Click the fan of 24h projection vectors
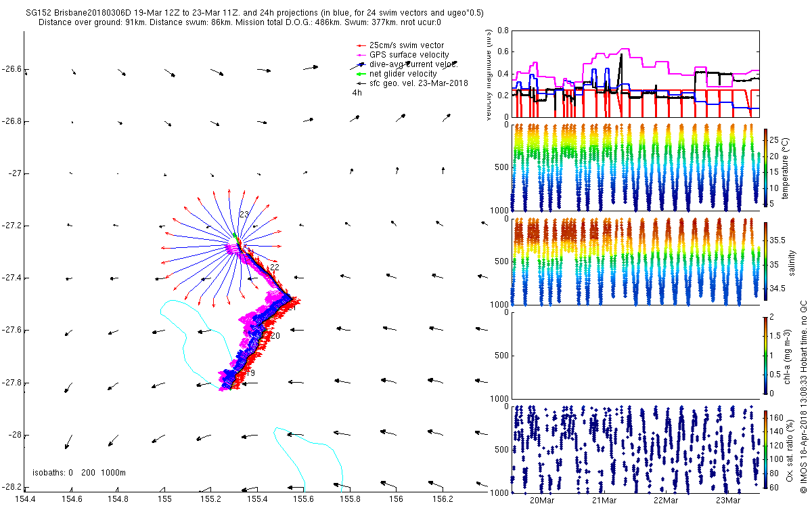Screen dimensions: 812x508 pos(222,247)
